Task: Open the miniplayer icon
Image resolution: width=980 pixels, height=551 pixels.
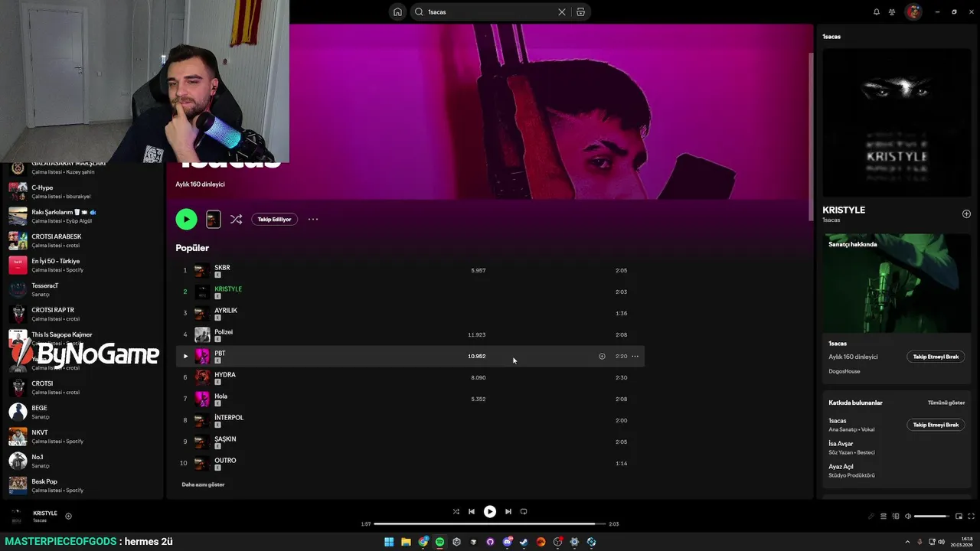Action: coord(959,517)
